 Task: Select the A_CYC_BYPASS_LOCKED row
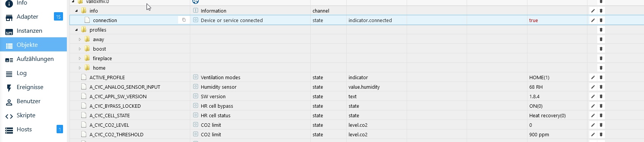pyautogui.click(x=357, y=106)
